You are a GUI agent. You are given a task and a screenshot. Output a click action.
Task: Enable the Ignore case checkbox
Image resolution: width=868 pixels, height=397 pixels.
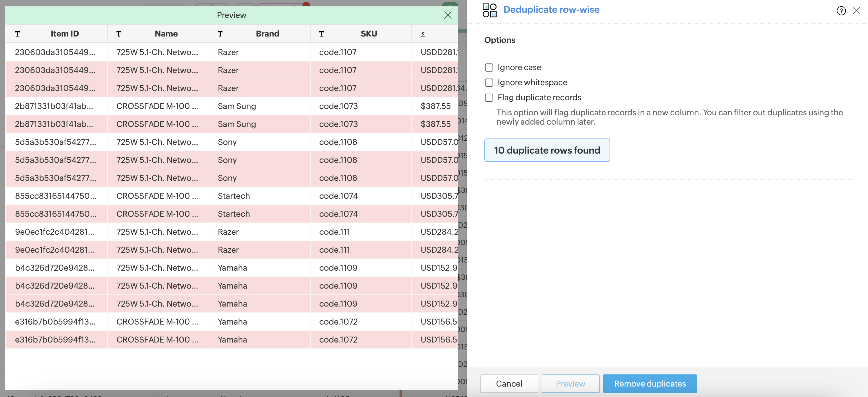point(489,68)
